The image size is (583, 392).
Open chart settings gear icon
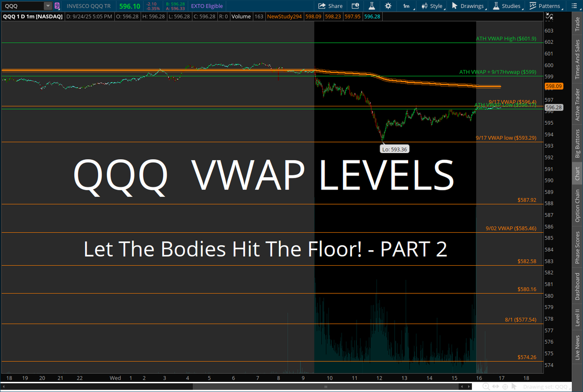tap(388, 6)
